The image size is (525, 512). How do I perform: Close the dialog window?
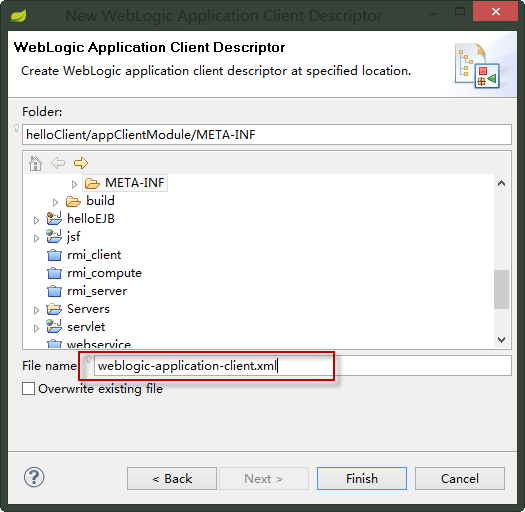click(x=496, y=12)
